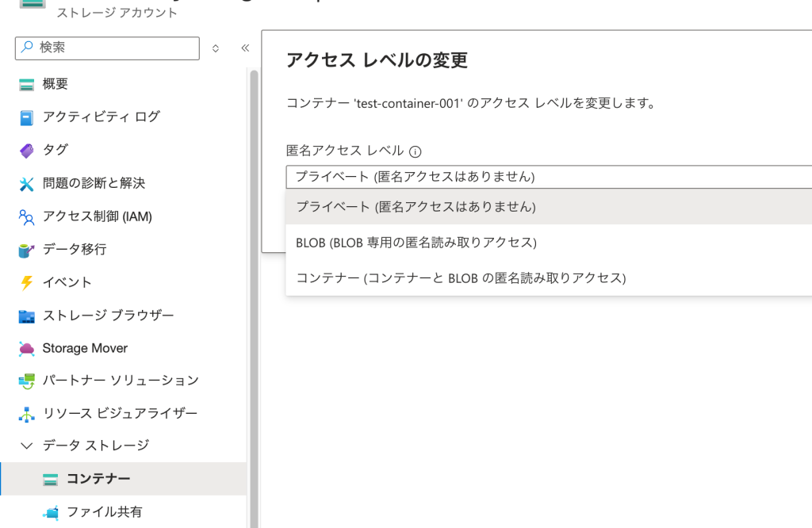
Task: Open Activity Log (アクティビティ ログ) icon
Action: (x=27, y=117)
